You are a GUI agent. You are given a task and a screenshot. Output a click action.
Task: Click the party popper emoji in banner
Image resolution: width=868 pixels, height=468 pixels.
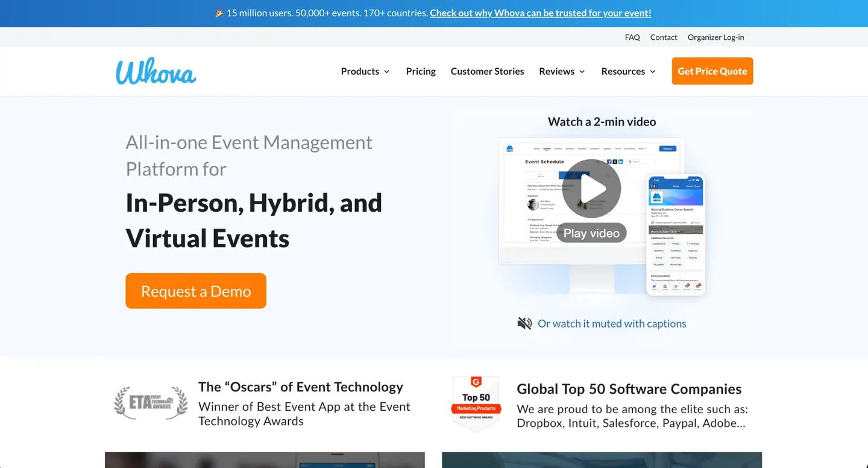pyautogui.click(x=220, y=13)
